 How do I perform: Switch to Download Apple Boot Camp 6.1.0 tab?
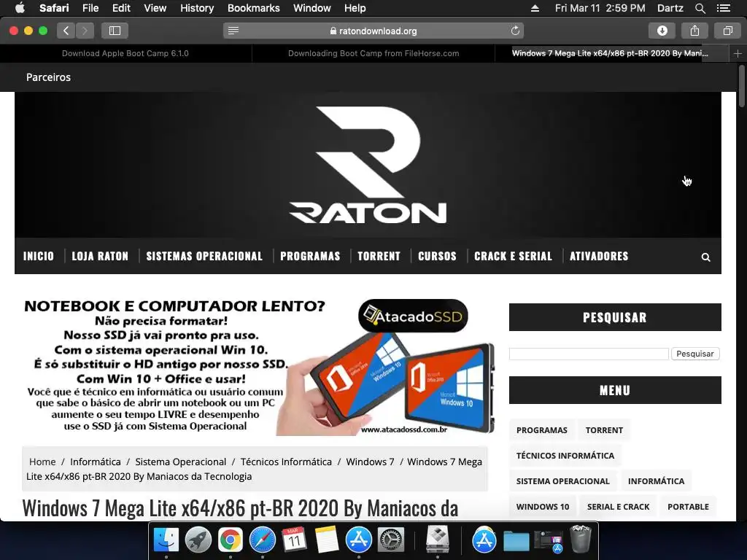tap(125, 53)
